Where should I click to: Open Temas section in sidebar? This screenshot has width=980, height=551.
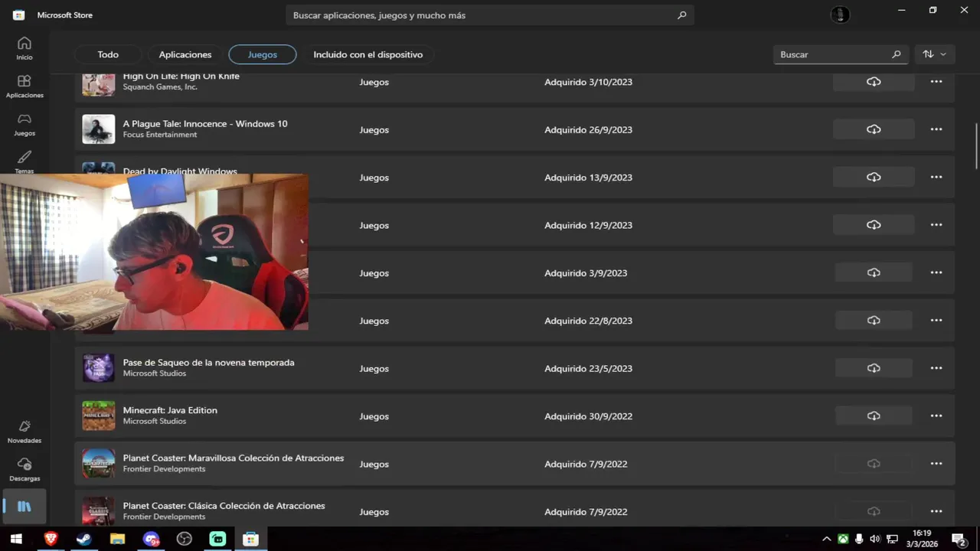[x=24, y=161]
